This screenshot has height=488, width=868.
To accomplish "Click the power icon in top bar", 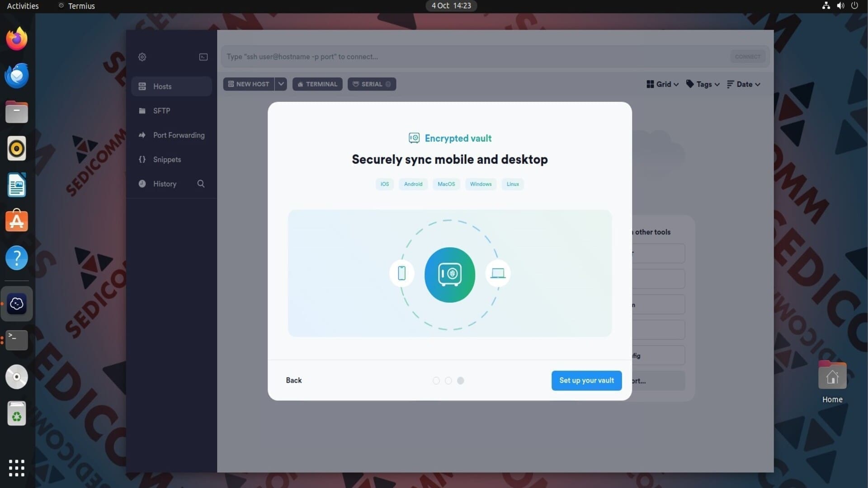I will tap(854, 6).
